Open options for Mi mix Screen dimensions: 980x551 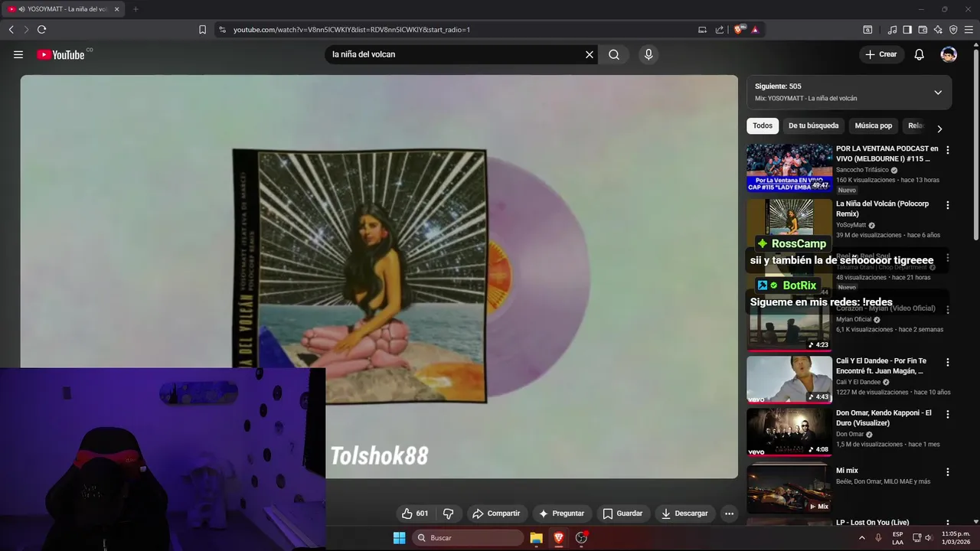[x=948, y=472]
